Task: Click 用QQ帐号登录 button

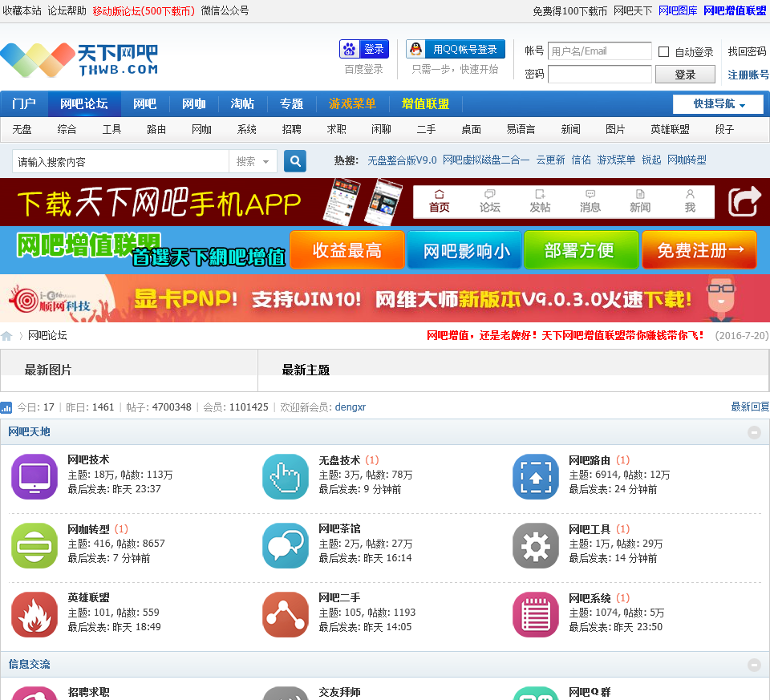Action: (x=456, y=49)
